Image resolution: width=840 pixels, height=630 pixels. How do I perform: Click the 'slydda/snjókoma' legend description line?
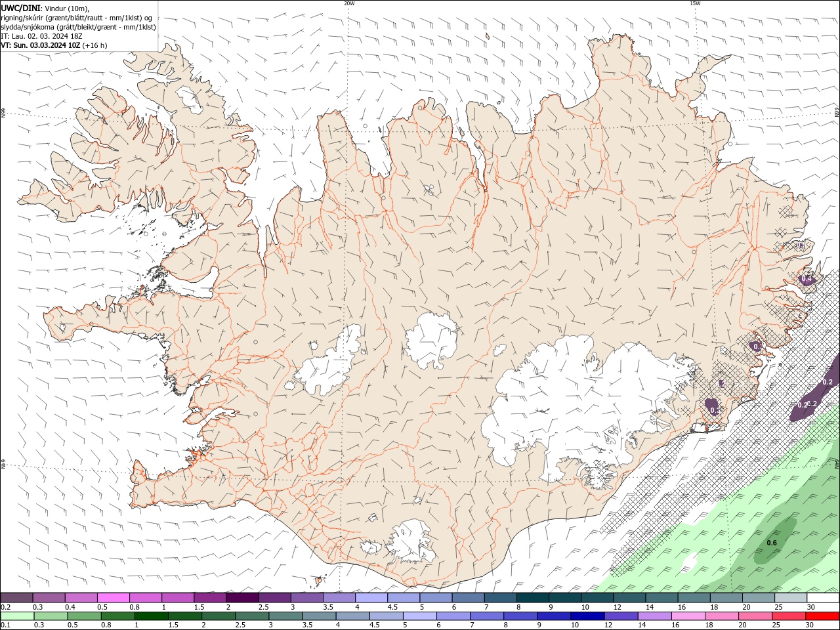point(78,27)
